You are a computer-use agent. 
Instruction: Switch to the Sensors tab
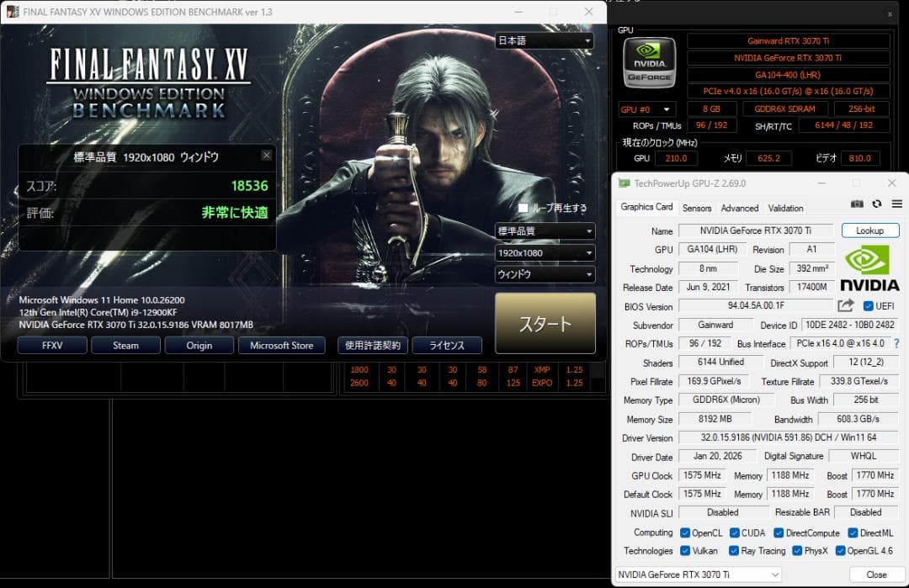(x=696, y=208)
